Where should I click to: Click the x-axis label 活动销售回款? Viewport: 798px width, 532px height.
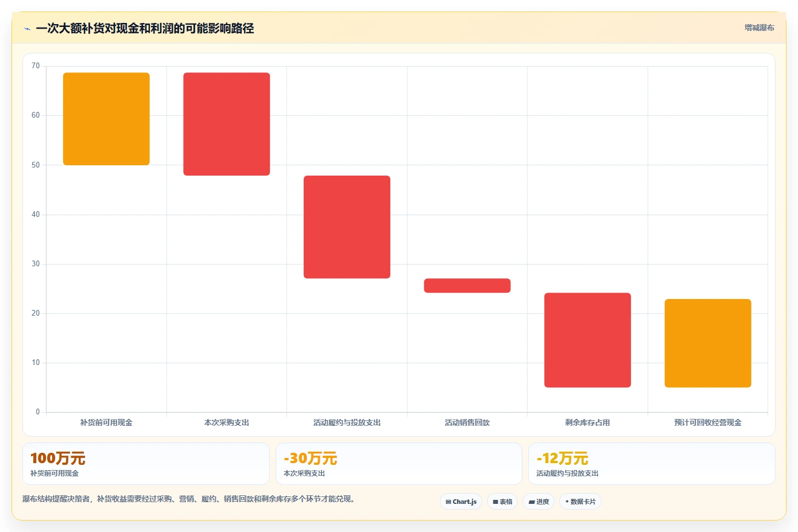467,422
